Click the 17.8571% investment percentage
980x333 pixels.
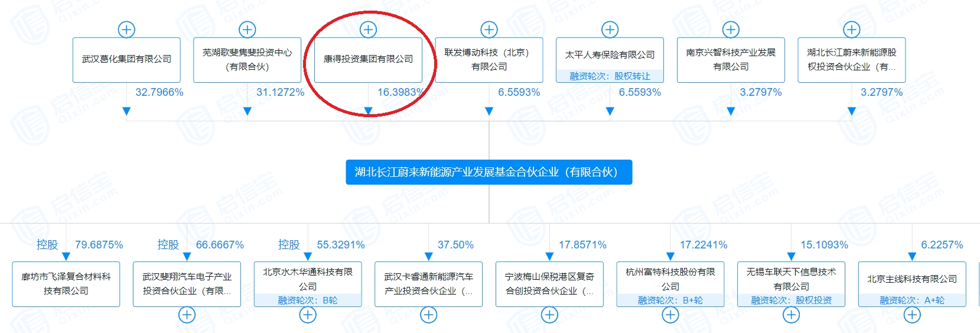(582, 245)
